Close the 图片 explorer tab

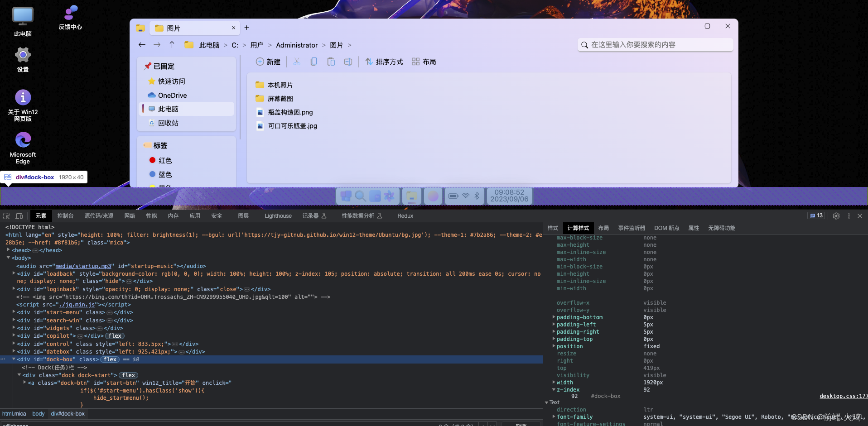click(233, 28)
